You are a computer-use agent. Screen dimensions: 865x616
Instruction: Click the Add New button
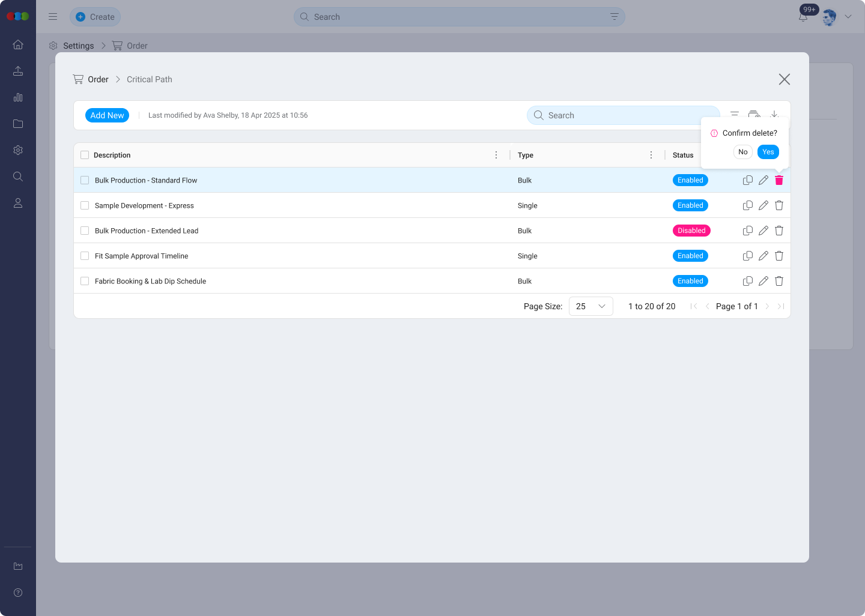(x=107, y=115)
